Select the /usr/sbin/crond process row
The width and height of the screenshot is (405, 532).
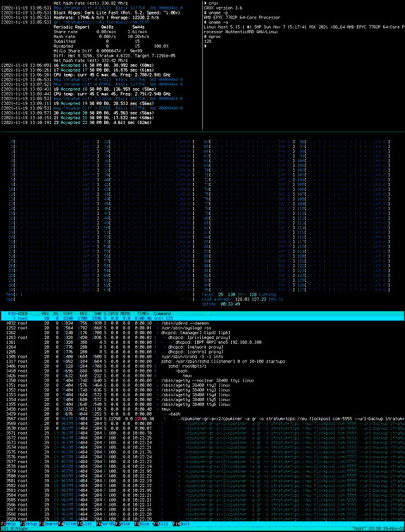[203, 357]
